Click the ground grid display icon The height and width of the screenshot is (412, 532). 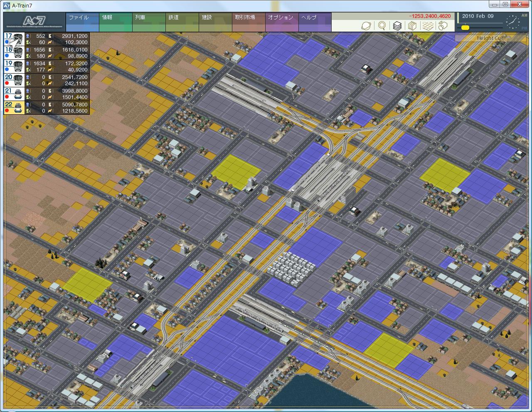428,26
